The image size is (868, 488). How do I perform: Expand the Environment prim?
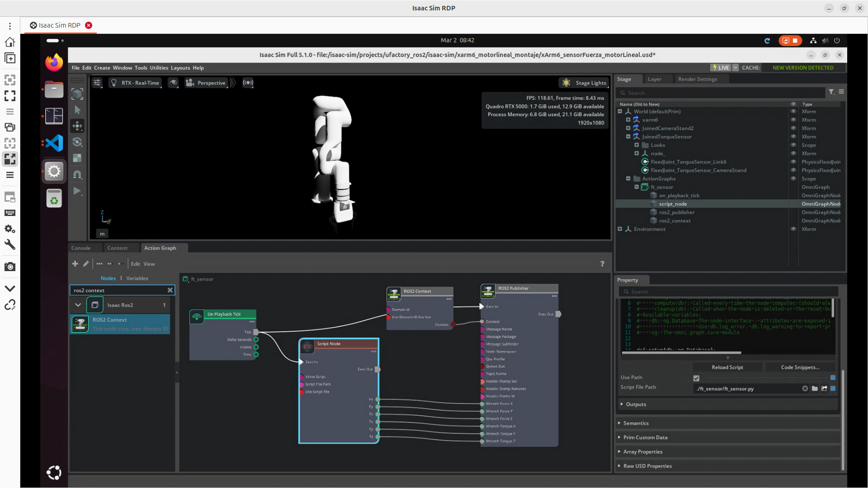tap(620, 229)
